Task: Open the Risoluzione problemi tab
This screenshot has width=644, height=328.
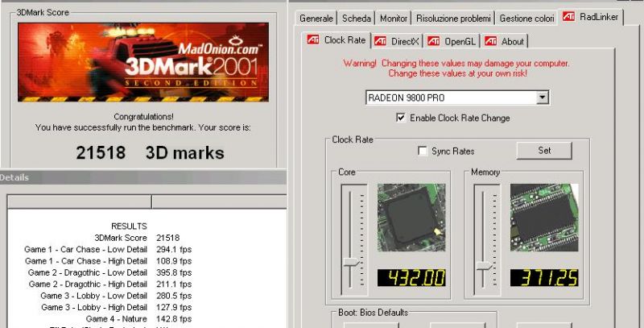Action: click(453, 19)
